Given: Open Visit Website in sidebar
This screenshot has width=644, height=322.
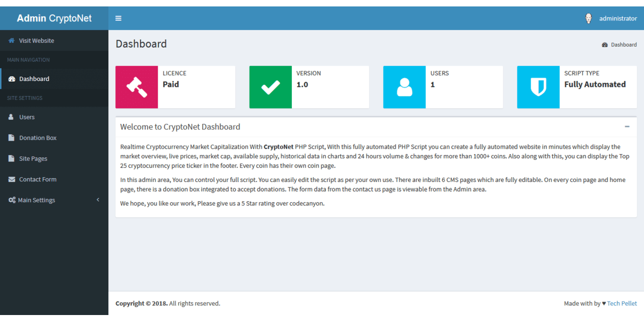Looking at the screenshot, I should (54, 41).
